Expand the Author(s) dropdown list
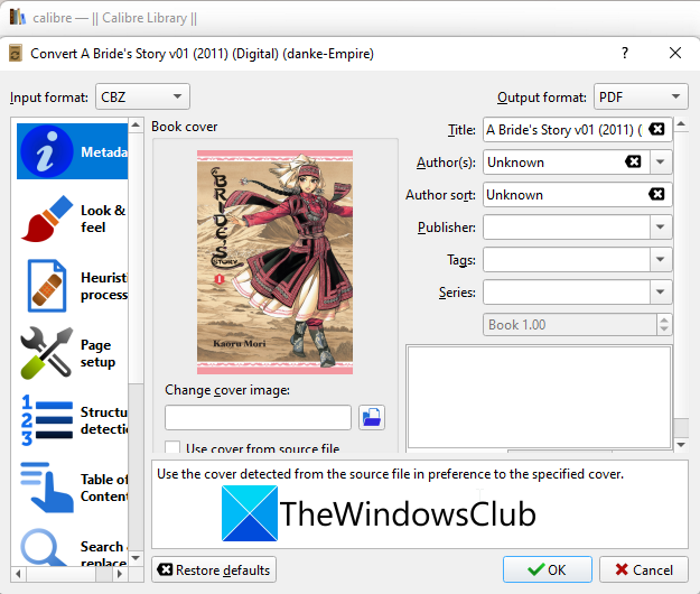 tap(660, 162)
